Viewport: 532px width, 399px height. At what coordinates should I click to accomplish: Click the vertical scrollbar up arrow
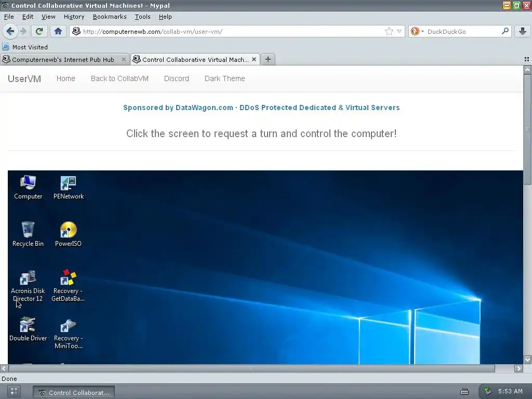[527, 70]
